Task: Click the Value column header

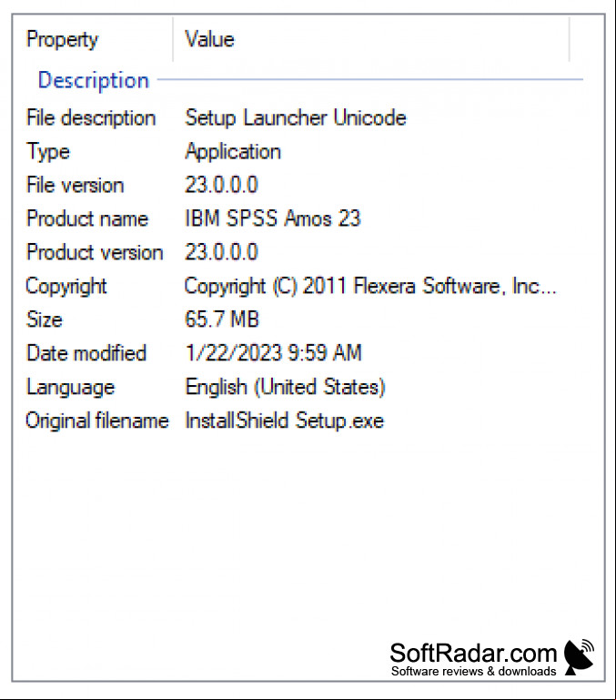Action: pos(371,39)
